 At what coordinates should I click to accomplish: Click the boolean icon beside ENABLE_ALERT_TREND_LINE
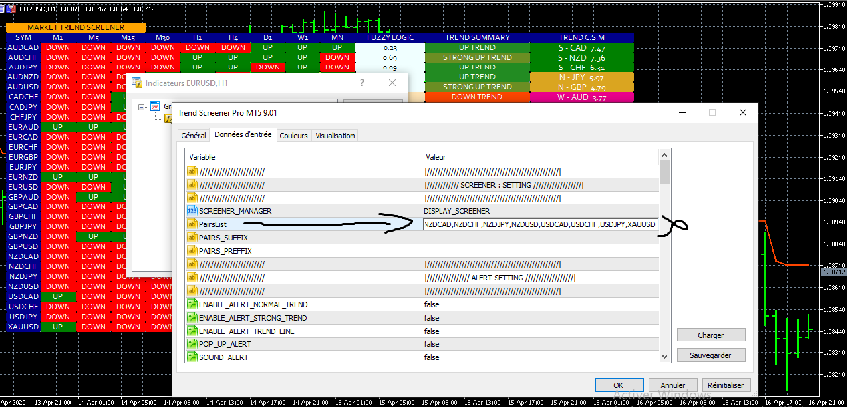coord(192,331)
